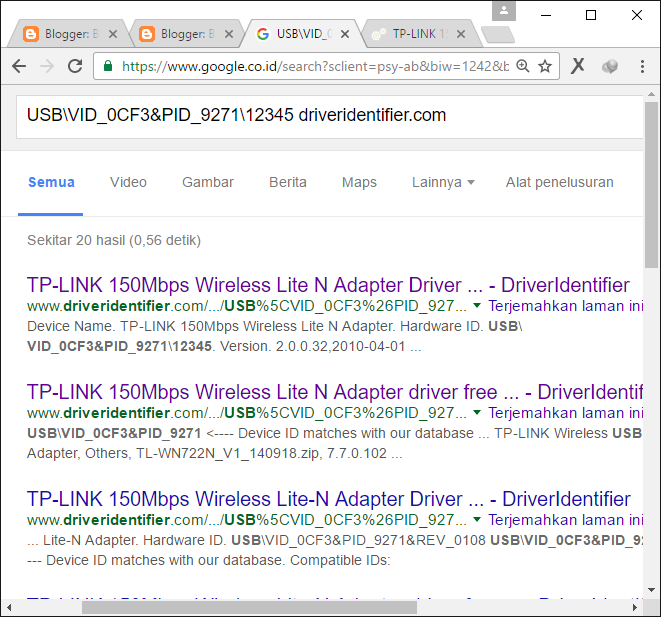
Task: Go back using the browser back arrow
Action: tap(19, 66)
